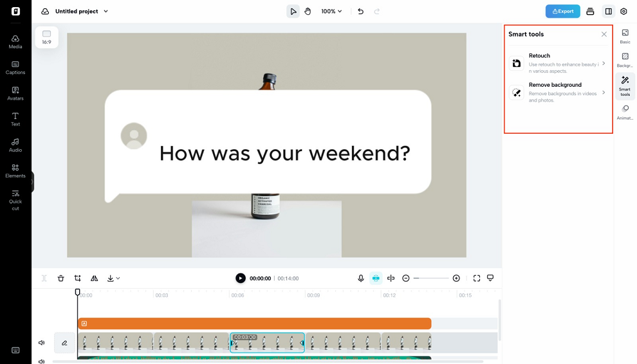Open the Captions panel in the sidebar
Viewport: 637px width, 364px height.
pyautogui.click(x=15, y=68)
